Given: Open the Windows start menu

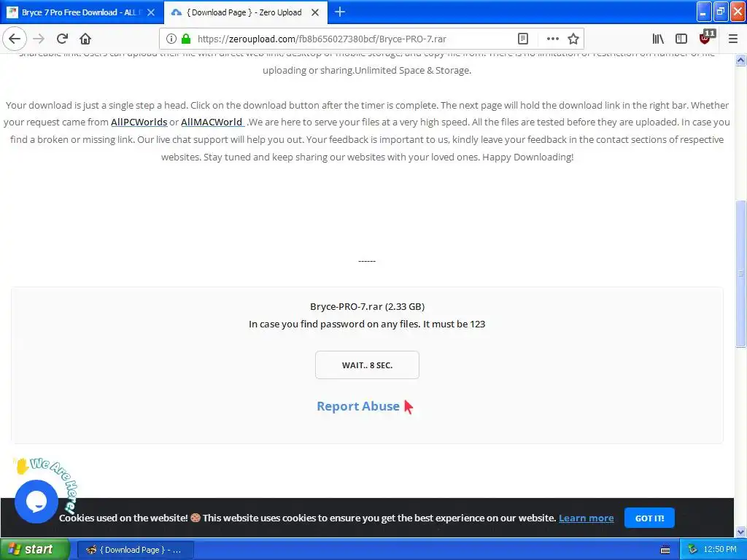Looking at the screenshot, I should [x=34, y=550].
